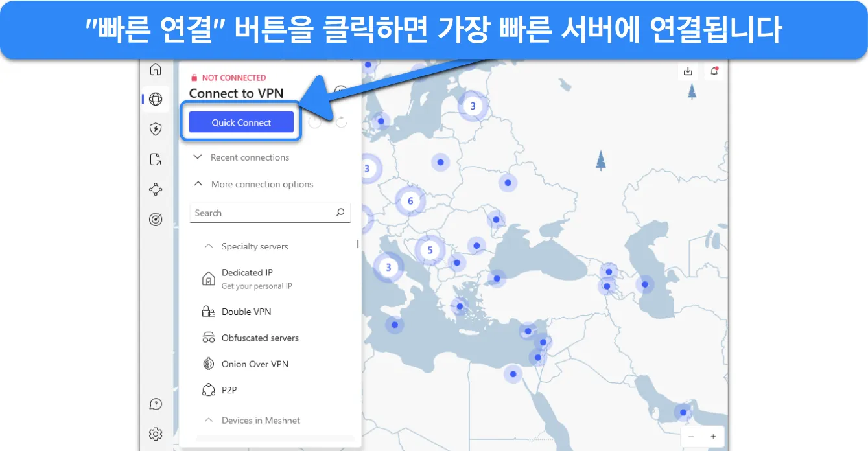868x451 pixels.
Task: Click the P2P triangle icon
Action: click(x=208, y=390)
